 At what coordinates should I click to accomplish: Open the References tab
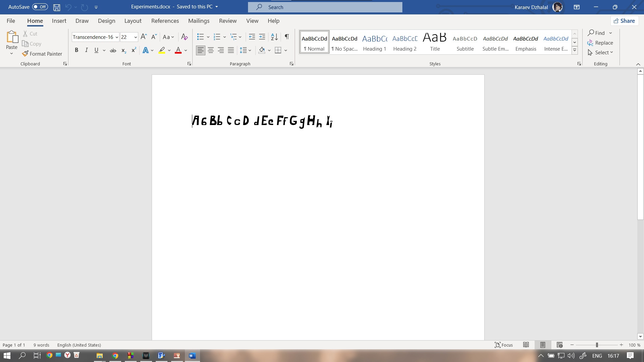pyautogui.click(x=165, y=21)
